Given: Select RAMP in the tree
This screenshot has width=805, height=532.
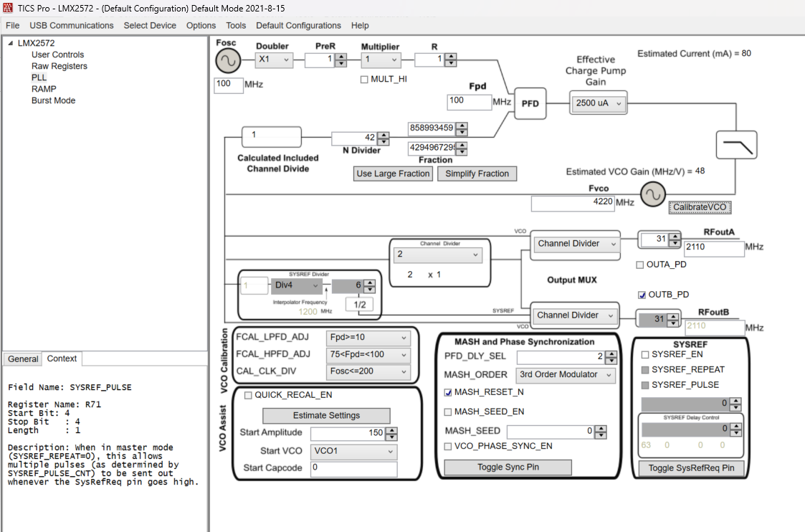Looking at the screenshot, I should tap(44, 90).
